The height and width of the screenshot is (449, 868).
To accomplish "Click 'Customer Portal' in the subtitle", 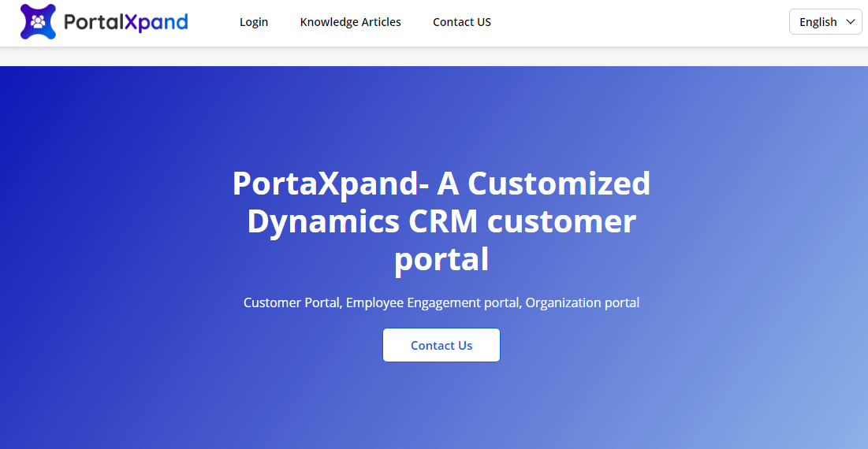I will pos(292,302).
